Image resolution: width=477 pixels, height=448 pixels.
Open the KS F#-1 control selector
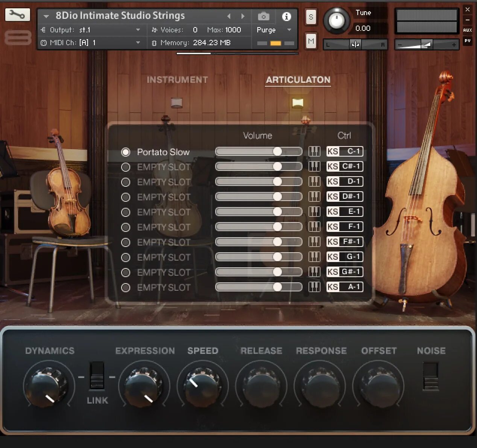pos(345,242)
